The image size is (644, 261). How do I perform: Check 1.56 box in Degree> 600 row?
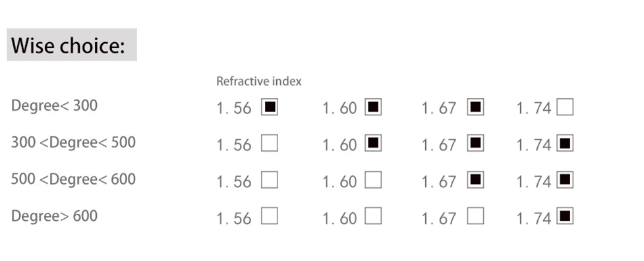pyautogui.click(x=270, y=216)
